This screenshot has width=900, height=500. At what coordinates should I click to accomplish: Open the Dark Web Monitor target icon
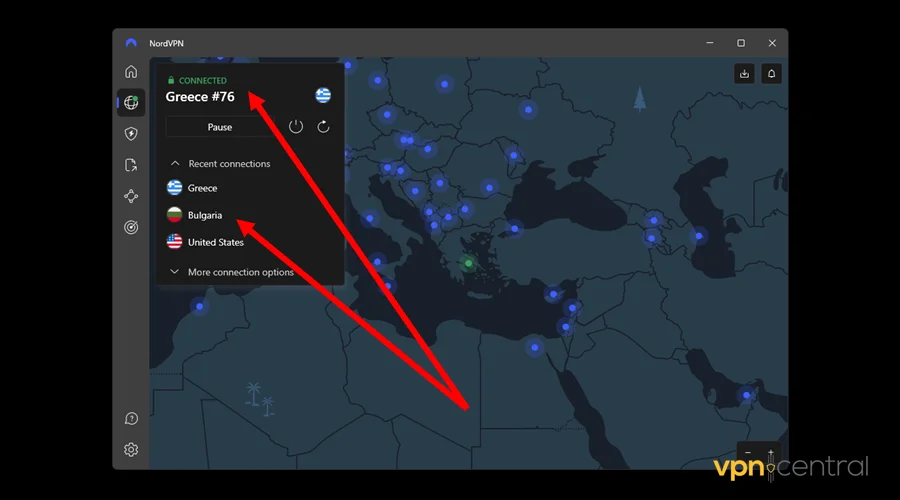tap(131, 227)
